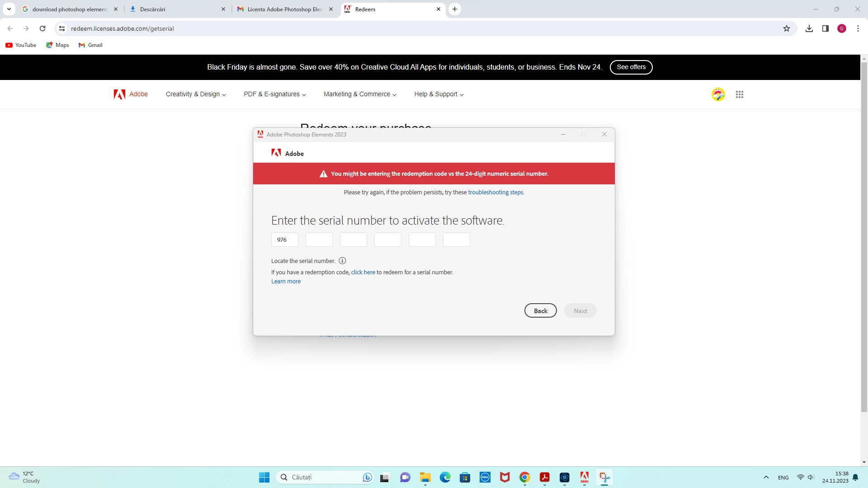Image resolution: width=868 pixels, height=488 pixels.
Task: Open volume control in system tray
Action: (811, 477)
